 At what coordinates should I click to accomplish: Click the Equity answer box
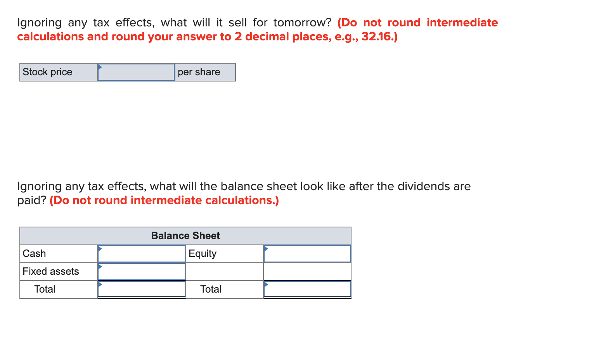pos(307,254)
